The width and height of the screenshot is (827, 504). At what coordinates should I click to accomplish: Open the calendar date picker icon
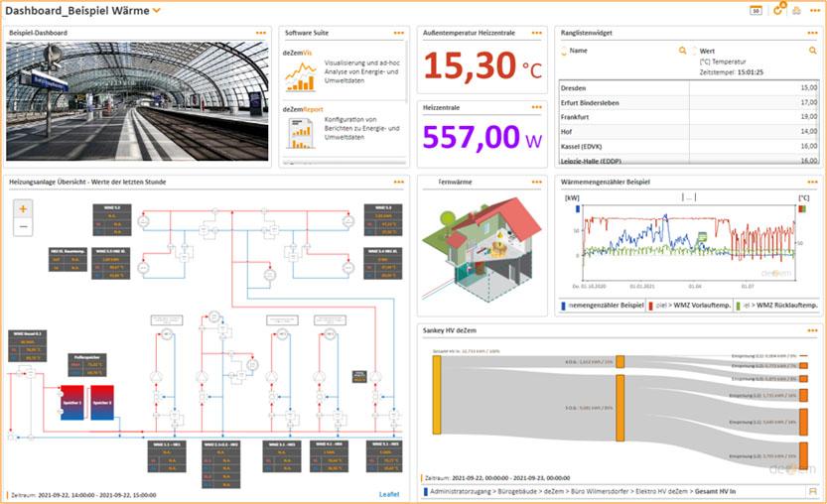(756, 10)
